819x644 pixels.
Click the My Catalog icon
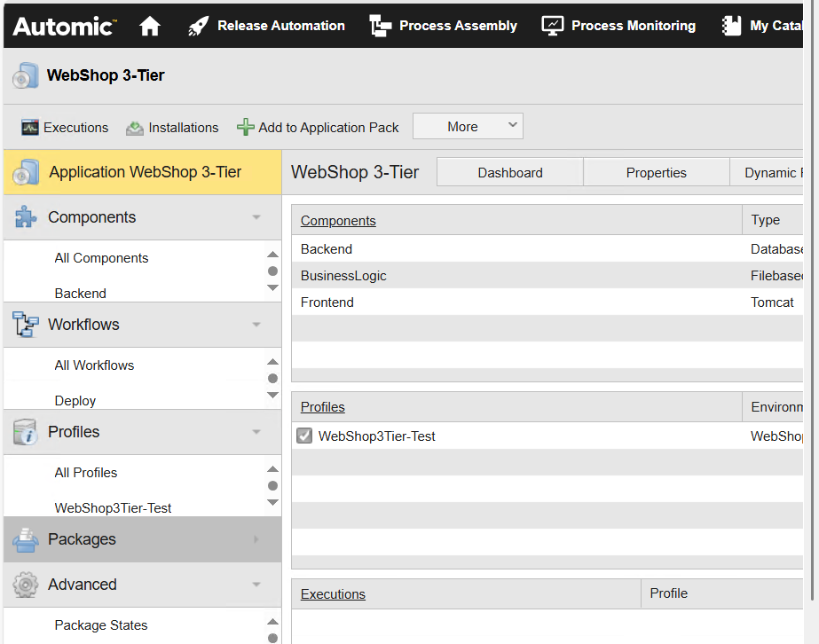(731, 26)
